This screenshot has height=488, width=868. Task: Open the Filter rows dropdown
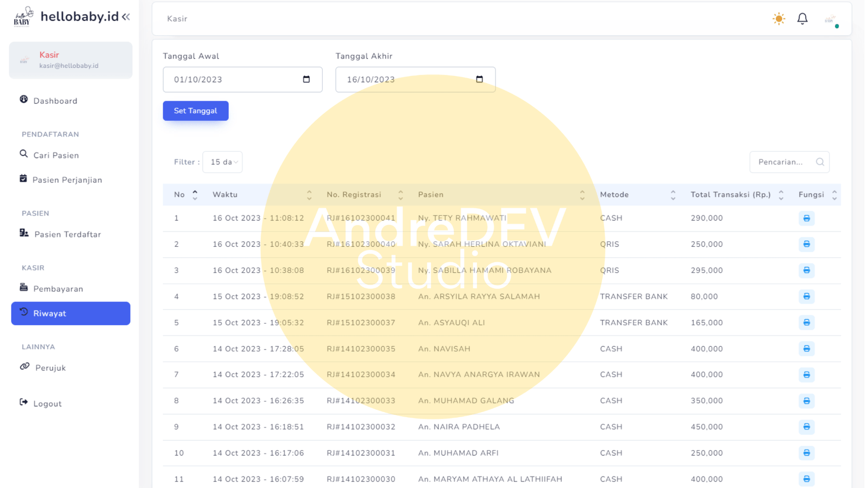[222, 162]
